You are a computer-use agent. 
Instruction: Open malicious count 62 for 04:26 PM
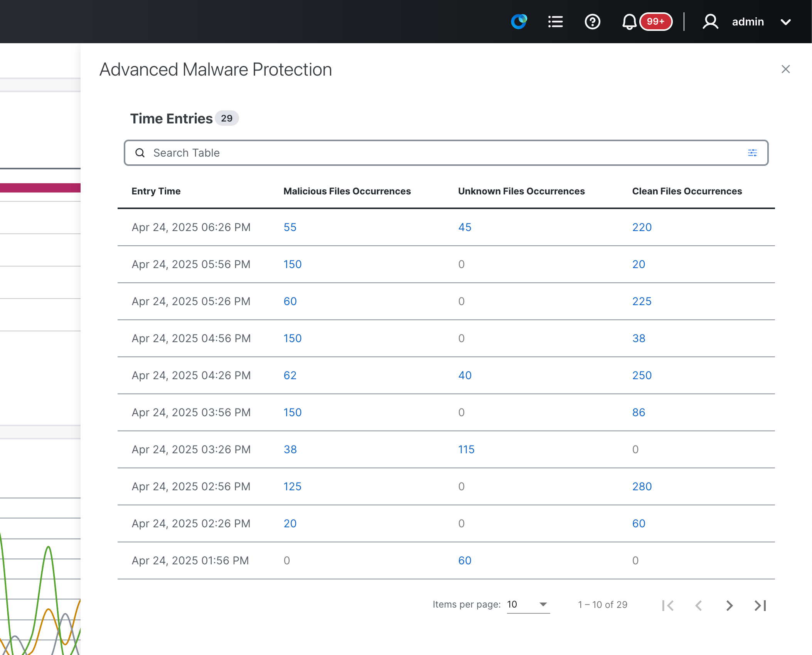[x=290, y=375]
